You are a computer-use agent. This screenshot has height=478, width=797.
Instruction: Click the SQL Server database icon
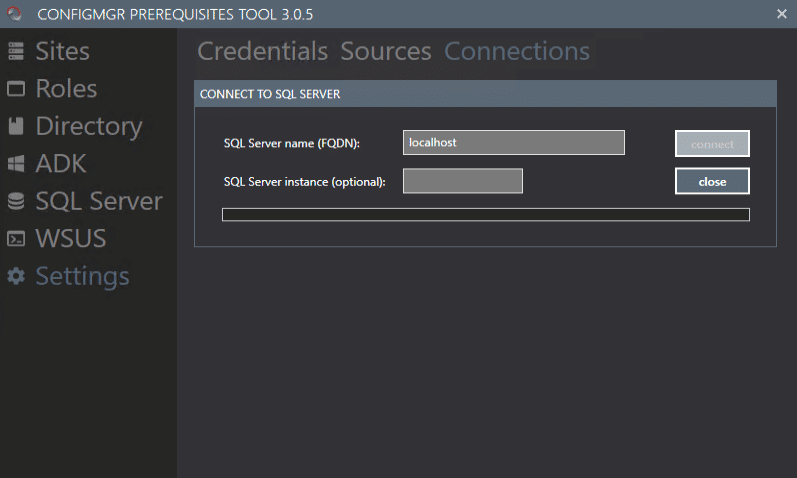tap(16, 202)
